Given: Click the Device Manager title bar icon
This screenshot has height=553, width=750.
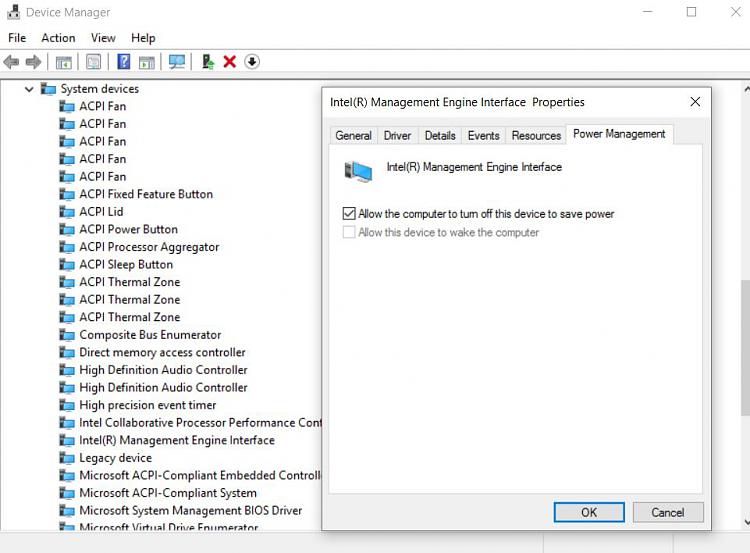Looking at the screenshot, I should pos(13,12).
